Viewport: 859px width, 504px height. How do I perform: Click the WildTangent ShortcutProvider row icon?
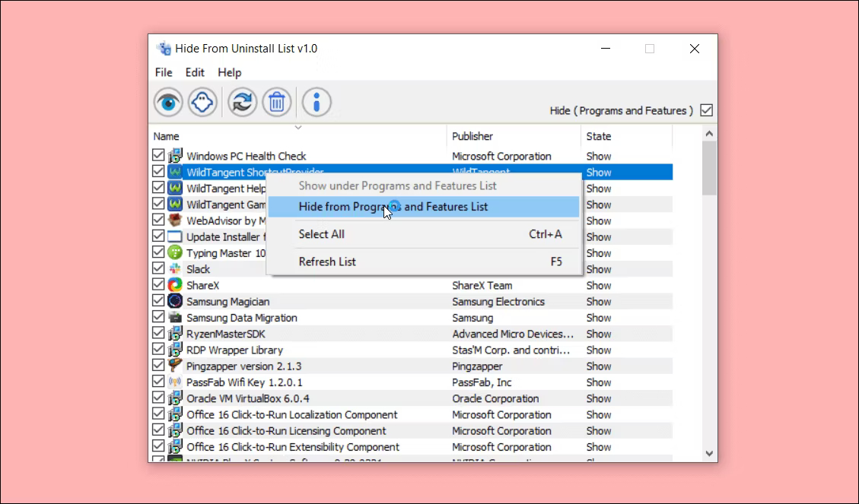(x=175, y=172)
